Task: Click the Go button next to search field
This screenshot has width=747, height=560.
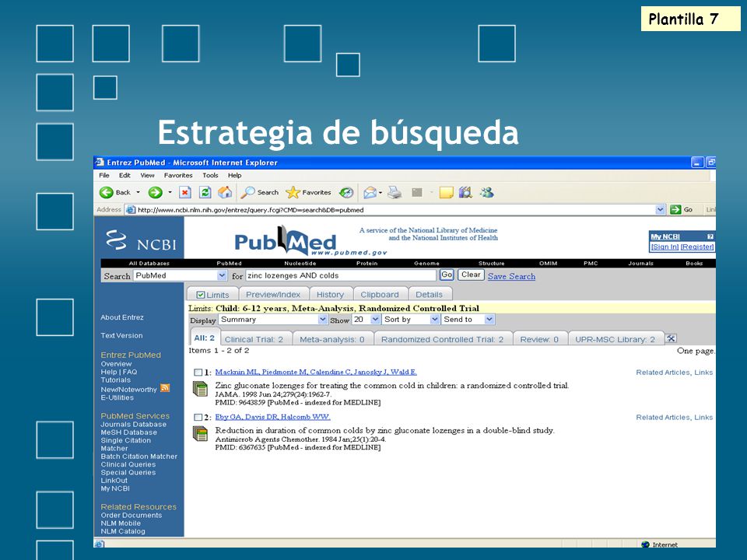Action: [x=447, y=275]
